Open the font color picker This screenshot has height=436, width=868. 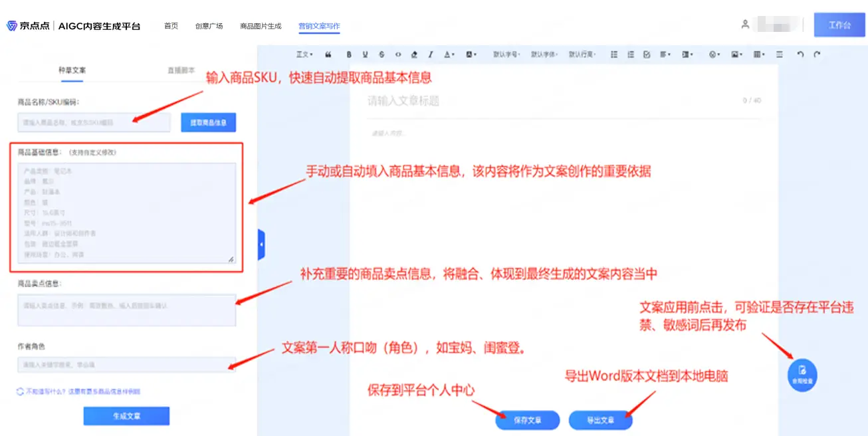[x=449, y=54]
